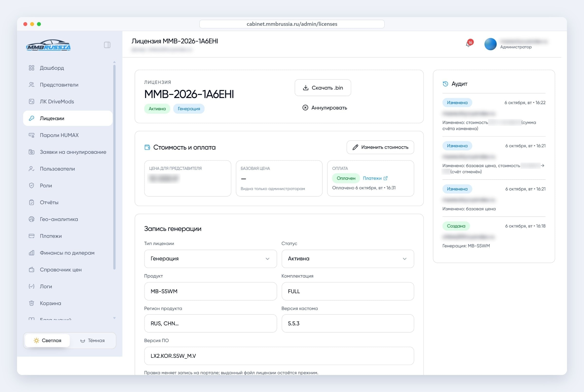Click Аннулировать to revoke license
This screenshot has width=584, height=392.
click(x=325, y=108)
